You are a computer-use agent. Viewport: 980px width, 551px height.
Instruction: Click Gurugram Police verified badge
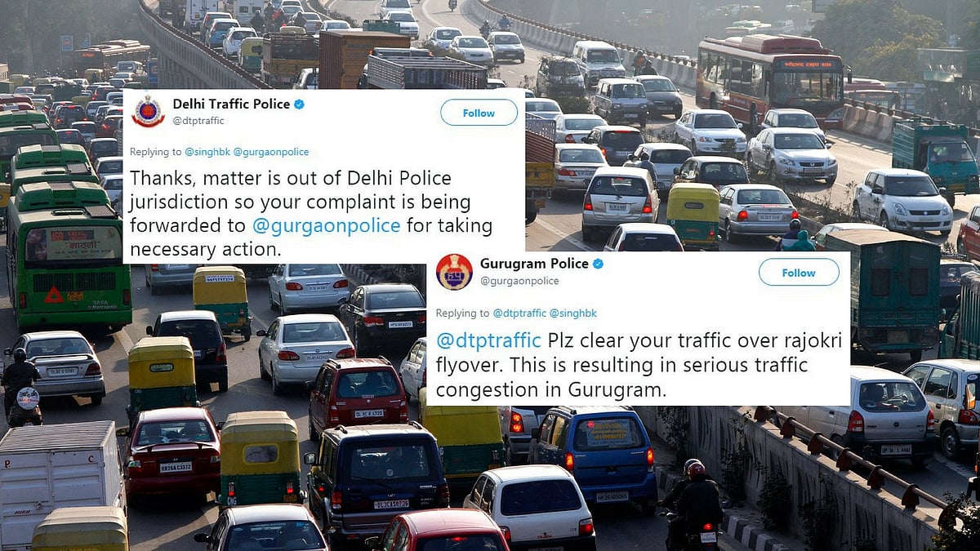coord(598,264)
